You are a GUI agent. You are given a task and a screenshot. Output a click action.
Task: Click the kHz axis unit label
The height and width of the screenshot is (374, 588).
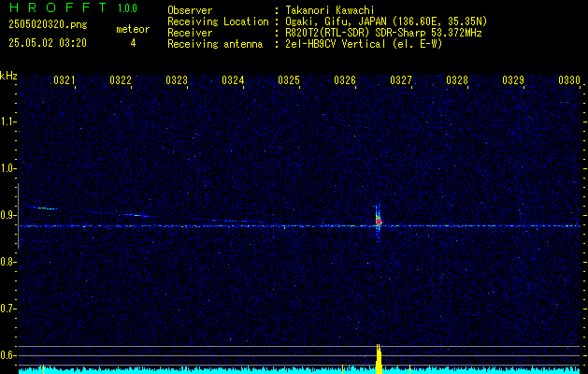8,76
